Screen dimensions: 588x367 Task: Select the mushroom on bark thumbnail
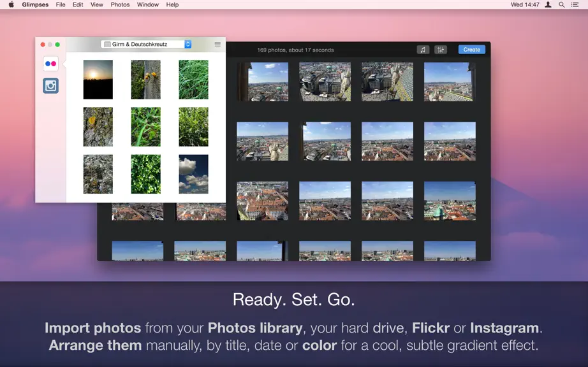[146, 80]
